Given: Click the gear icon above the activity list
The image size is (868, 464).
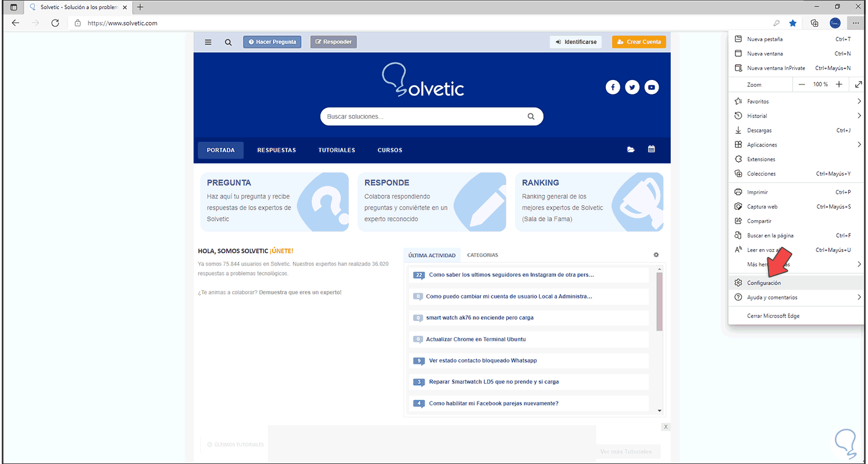Looking at the screenshot, I should pos(656,255).
